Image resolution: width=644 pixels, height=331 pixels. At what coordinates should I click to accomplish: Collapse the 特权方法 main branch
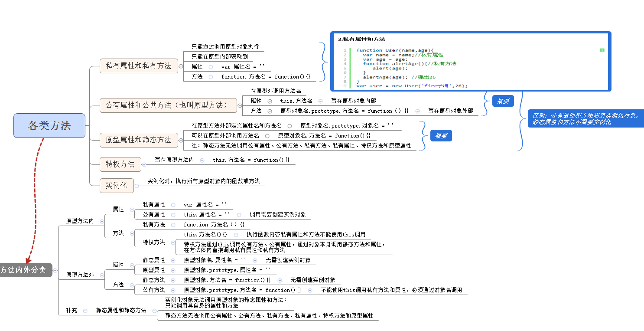(x=144, y=164)
